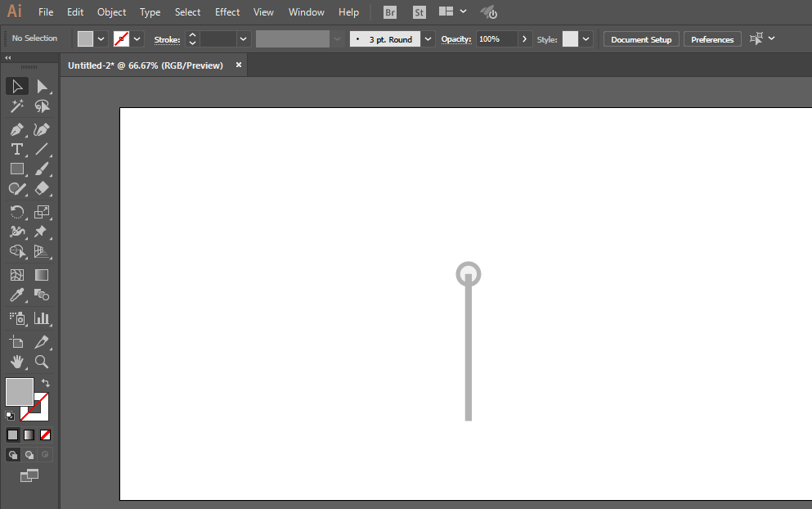Viewport: 812px width, 509px height.
Task: Open the Preferences button
Action: (x=712, y=39)
